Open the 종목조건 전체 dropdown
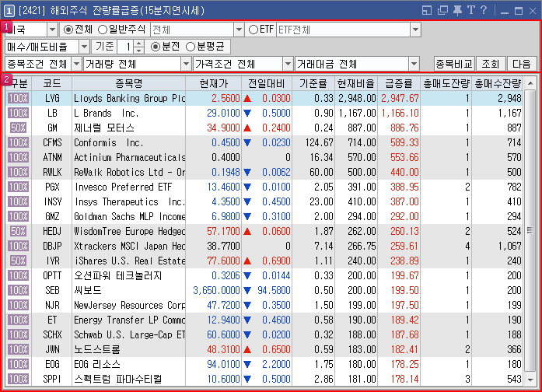This screenshot has height=392, width=542. click(x=76, y=64)
